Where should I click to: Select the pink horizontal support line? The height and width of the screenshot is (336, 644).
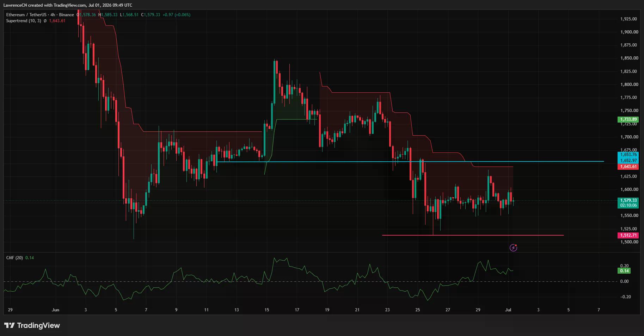[473, 235]
